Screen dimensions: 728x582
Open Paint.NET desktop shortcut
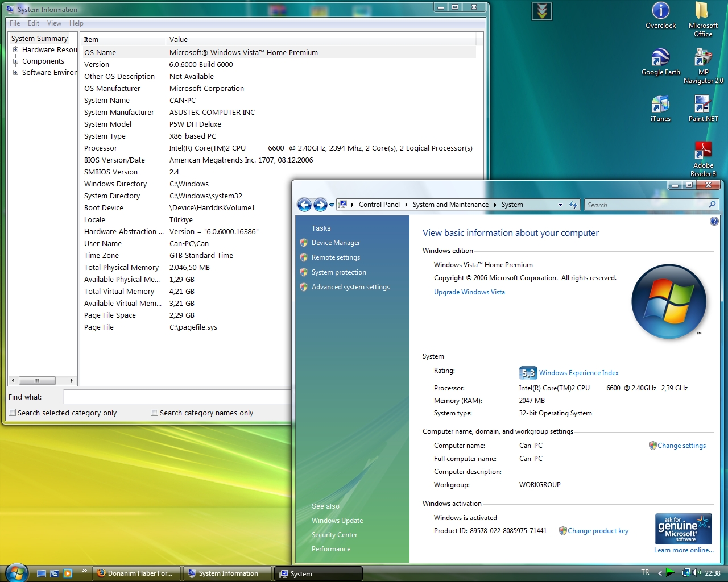(x=703, y=109)
